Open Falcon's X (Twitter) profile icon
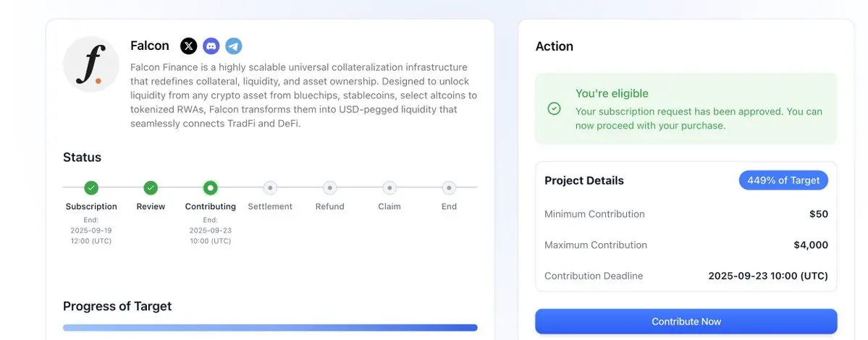The width and height of the screenshot is (868, 340). 188,46
